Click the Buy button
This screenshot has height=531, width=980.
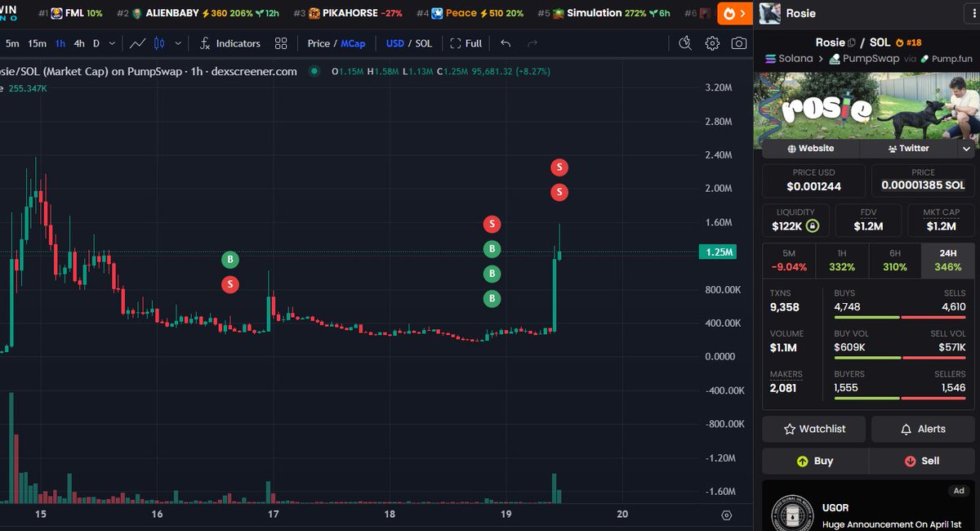[815, 461]
